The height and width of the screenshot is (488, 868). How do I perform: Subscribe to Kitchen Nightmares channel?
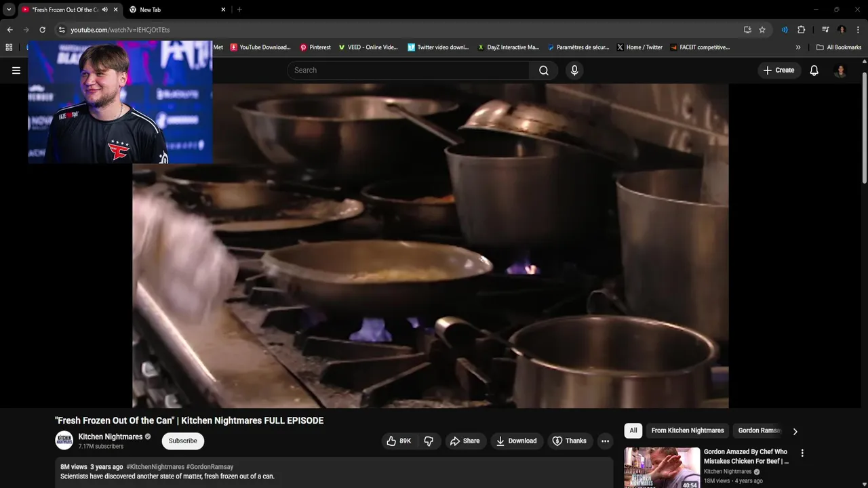[183, 441]
